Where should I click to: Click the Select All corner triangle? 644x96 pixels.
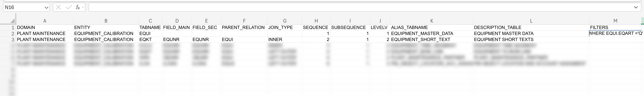12,21
